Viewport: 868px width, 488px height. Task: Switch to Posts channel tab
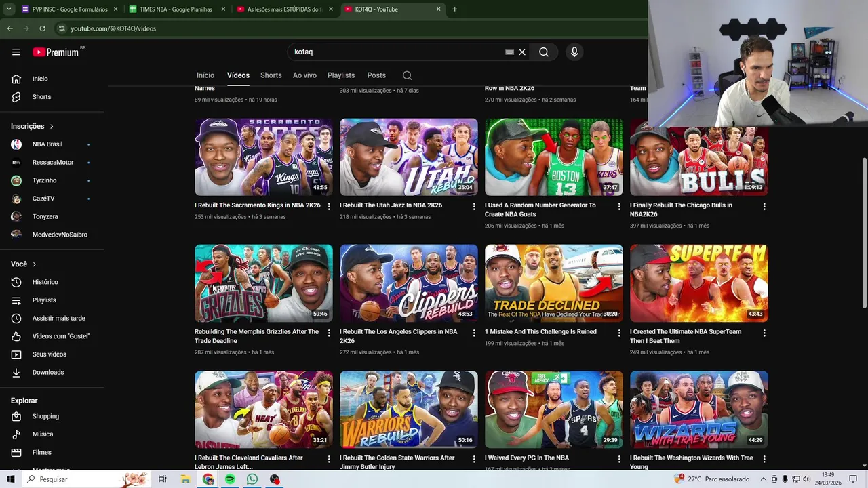pos(376,75)
